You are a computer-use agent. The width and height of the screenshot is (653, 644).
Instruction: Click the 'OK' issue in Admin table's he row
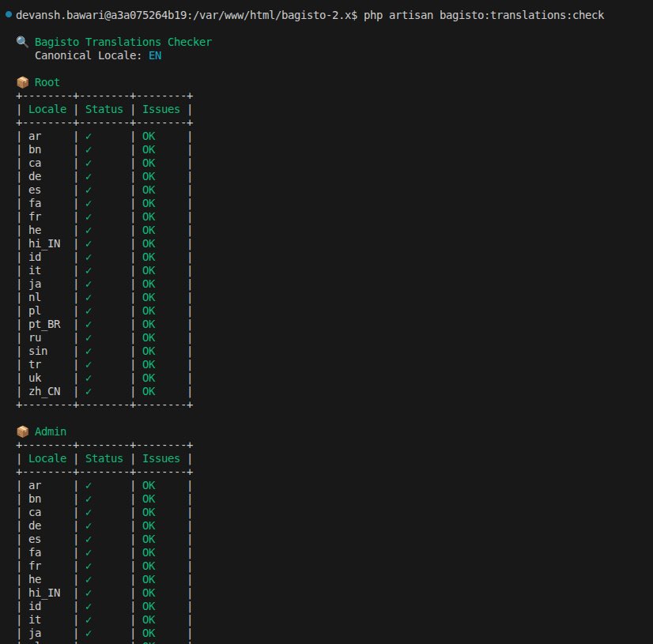[149, 579]
